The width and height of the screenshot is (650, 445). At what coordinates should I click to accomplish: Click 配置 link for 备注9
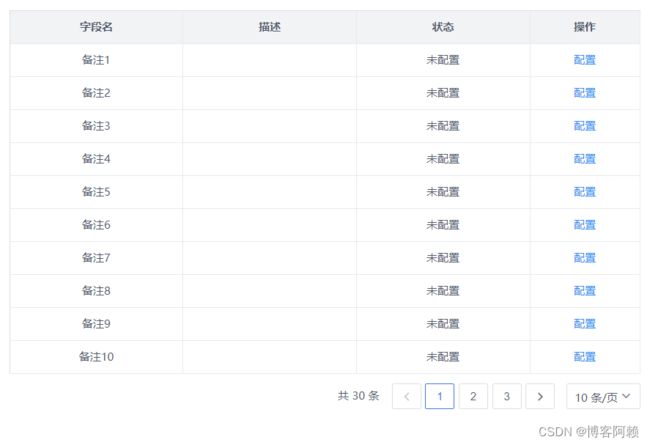585,324
